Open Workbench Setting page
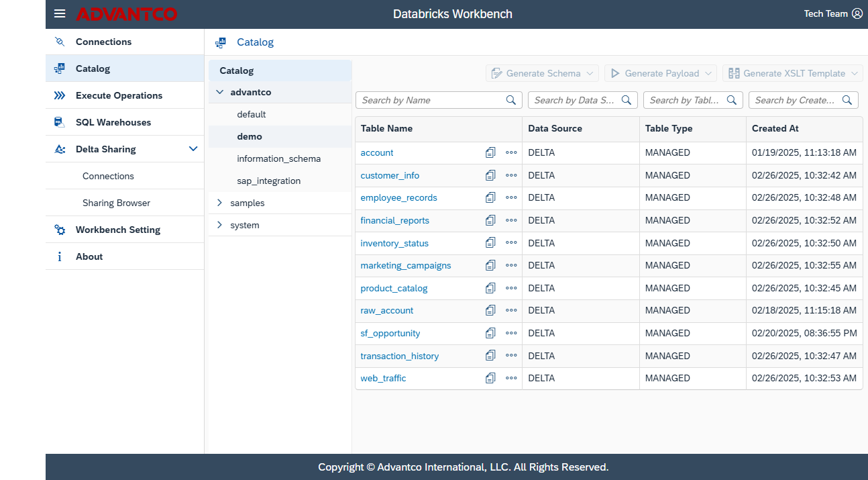This screenshot has width=868, height=480. [125, 230]
